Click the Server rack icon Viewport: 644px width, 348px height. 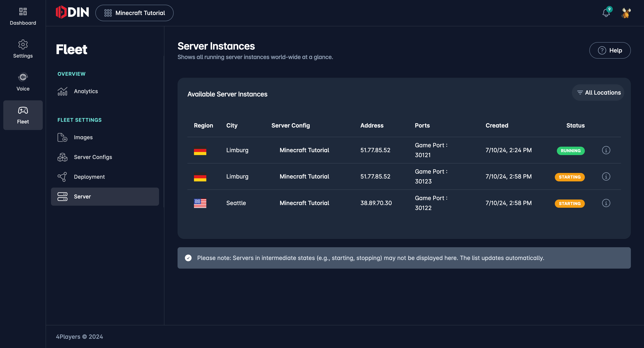62,197
